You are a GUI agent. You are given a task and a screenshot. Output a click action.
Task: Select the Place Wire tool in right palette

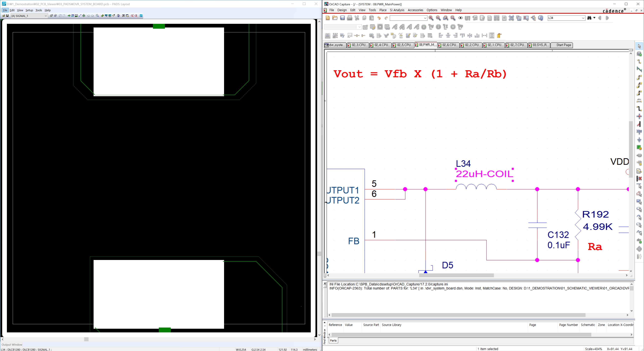pos(639,62)
